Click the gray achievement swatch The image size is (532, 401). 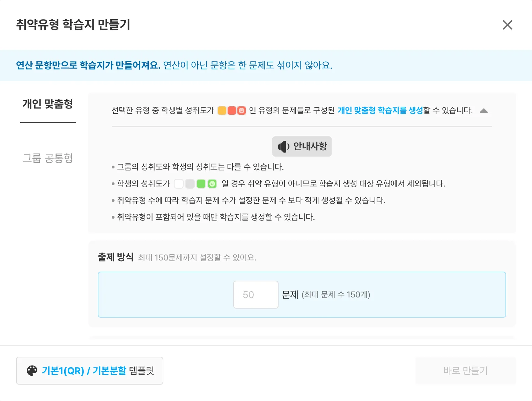click(190, 184)
